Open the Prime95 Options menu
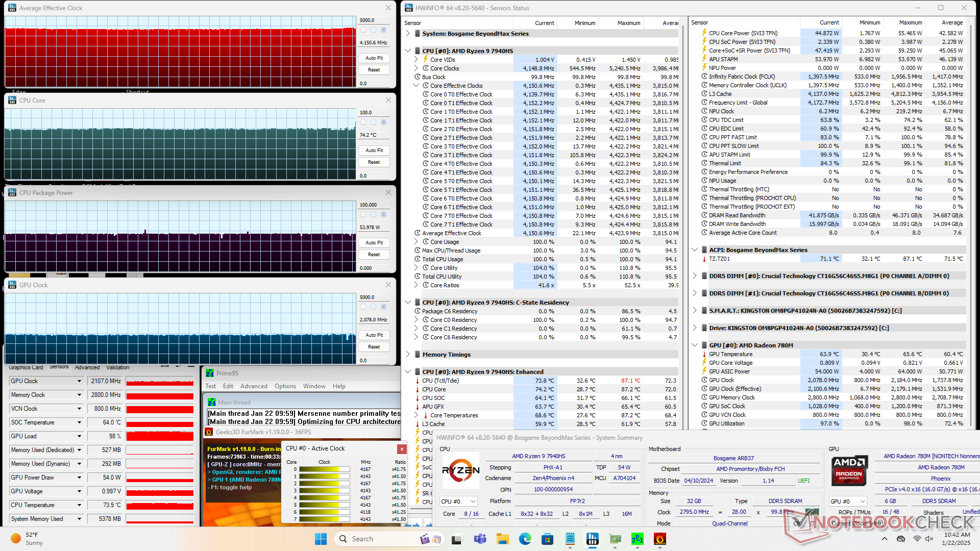The image size is (980, 551). tap(285, 386)
